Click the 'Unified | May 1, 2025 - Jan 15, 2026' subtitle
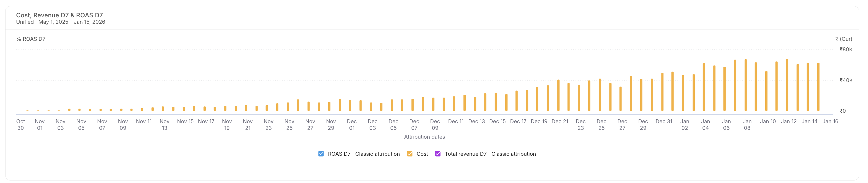The image size is (868, 183). tap(61, 22)
